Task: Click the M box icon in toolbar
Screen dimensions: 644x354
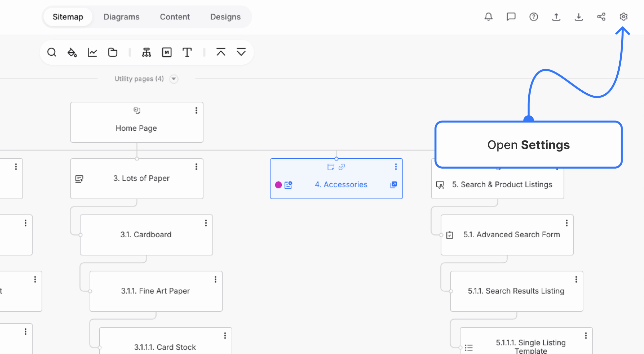Action: pyautogui.click(x=167, y=52)
